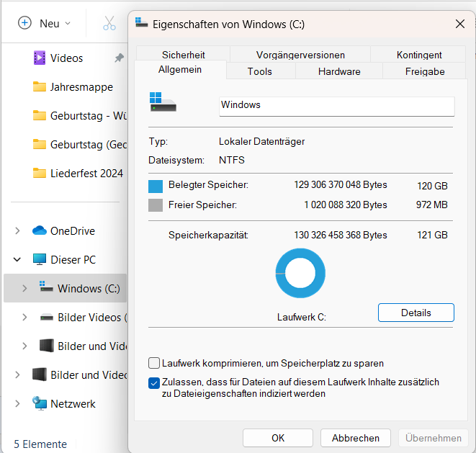The height and width of the screenshot is (453, 476).
Task: Expand the Netzwerk tree node
Action: click(17, 403)
